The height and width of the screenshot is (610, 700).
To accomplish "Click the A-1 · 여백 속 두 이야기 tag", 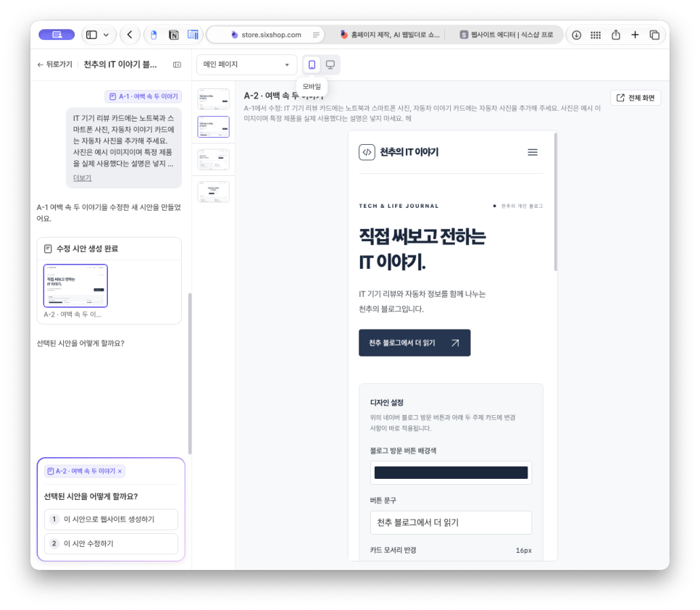I will click(x=143, y=96).
